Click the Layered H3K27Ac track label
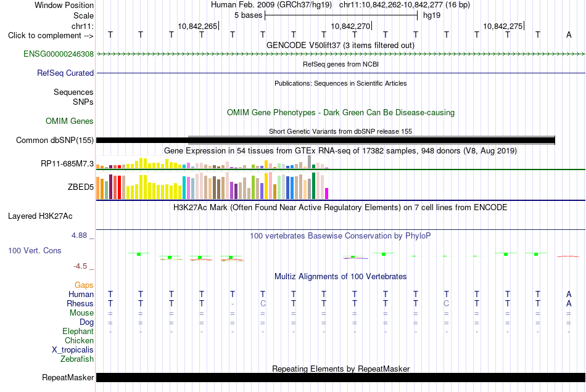586x392 pixels. point(40,216)
